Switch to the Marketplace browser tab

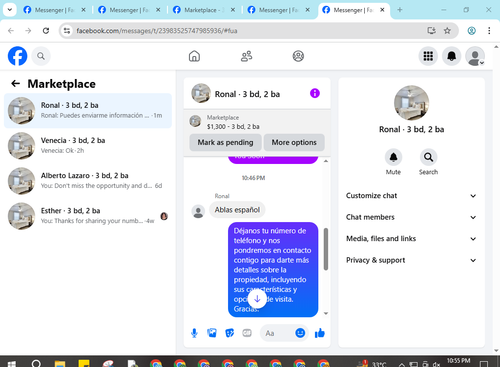click(203, 10)
